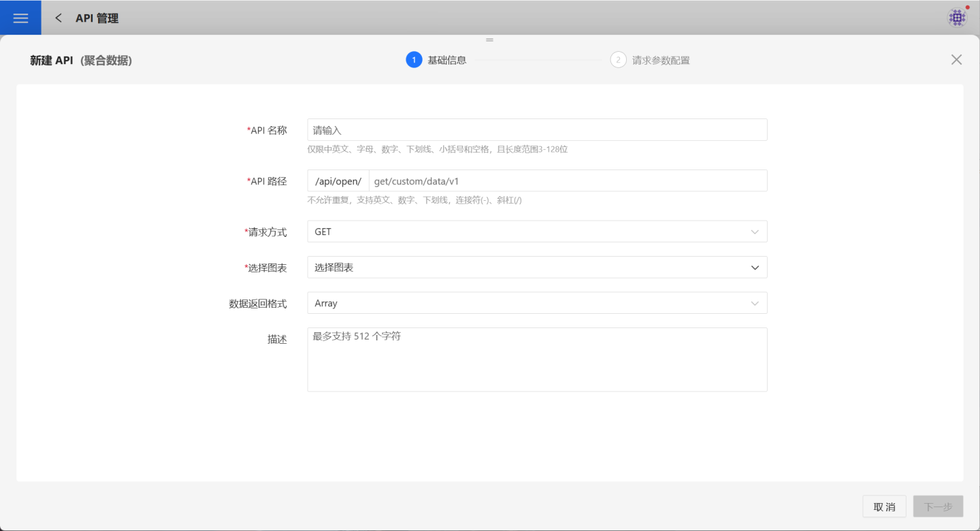Screen dimensions: 980x531
Task: Switch to the 请求参数配置 step
Action: click(660, 61)
